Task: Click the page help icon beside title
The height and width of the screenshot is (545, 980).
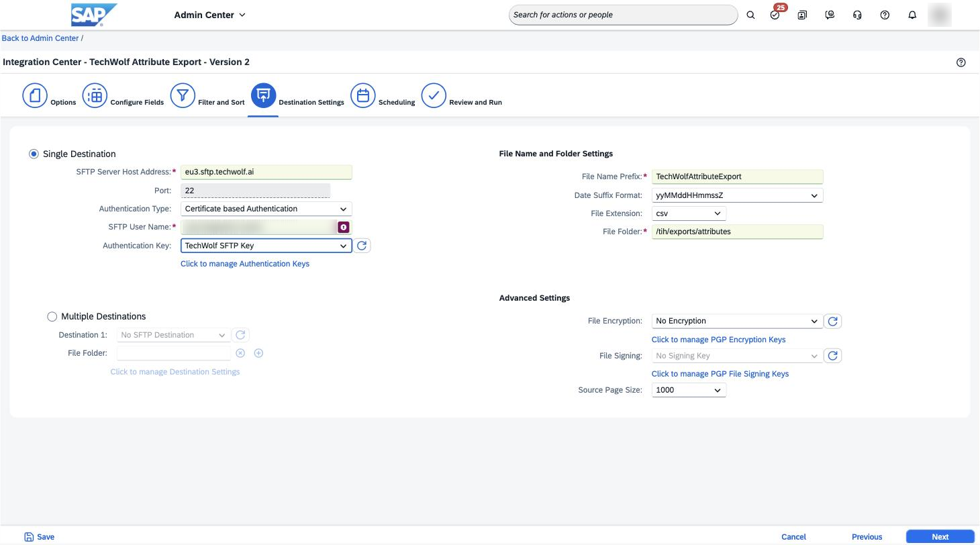Action: [x=961, y=62]
